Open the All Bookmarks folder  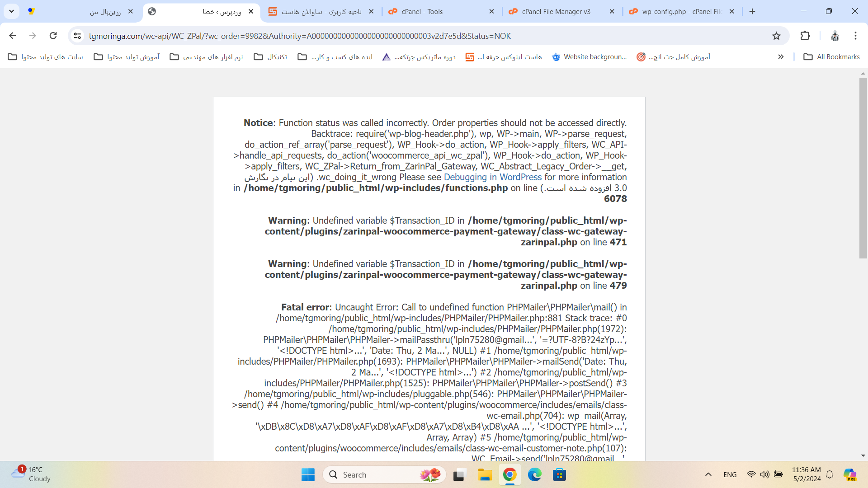point(831,57)
